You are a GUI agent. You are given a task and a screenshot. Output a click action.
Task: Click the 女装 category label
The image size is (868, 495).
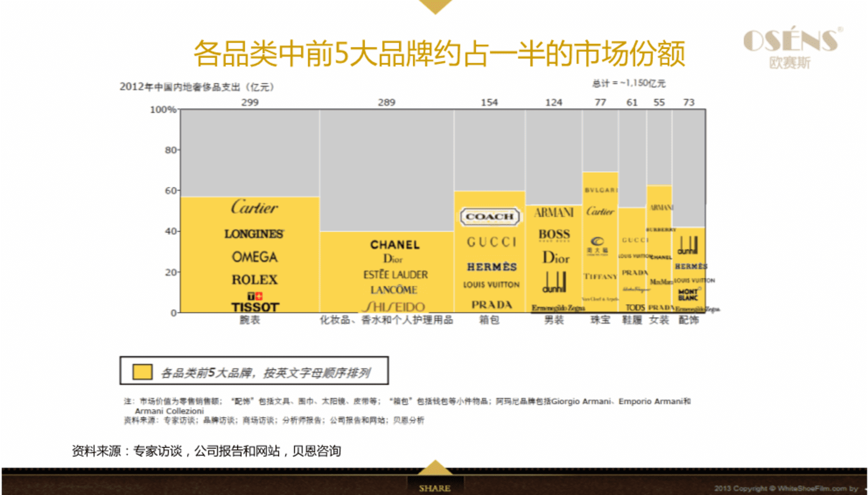tap(659, 320)
